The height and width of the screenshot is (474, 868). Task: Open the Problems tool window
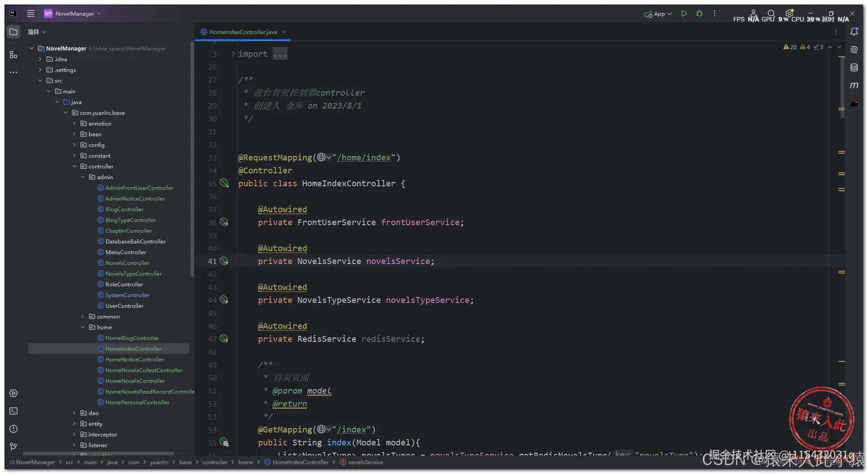coord(13,429)
